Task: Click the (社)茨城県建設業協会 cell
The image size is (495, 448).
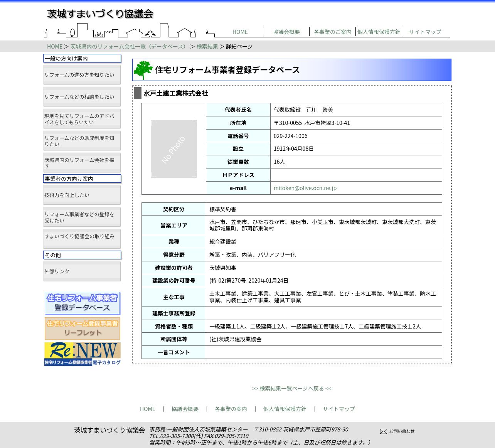Action: [324, 339]
